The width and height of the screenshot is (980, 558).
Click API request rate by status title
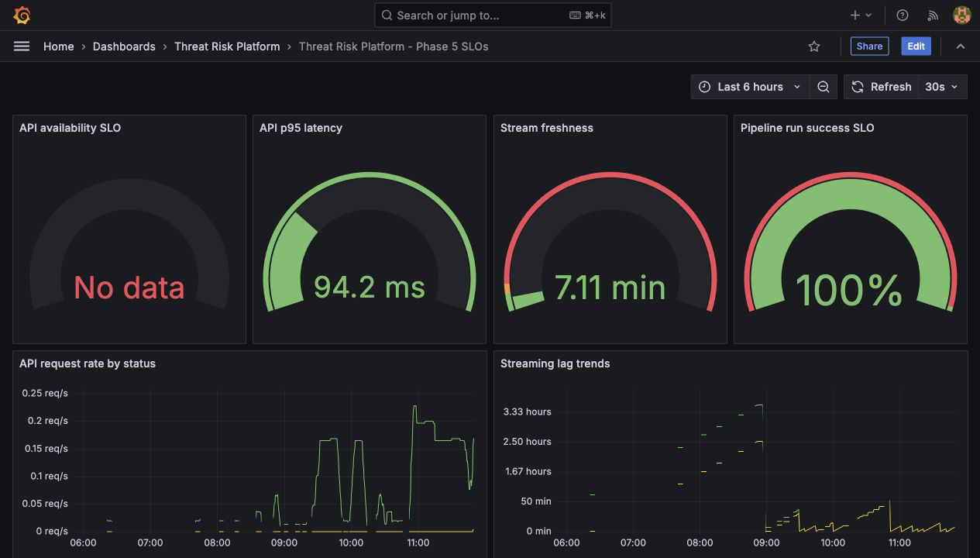click(x=88, y=363)
